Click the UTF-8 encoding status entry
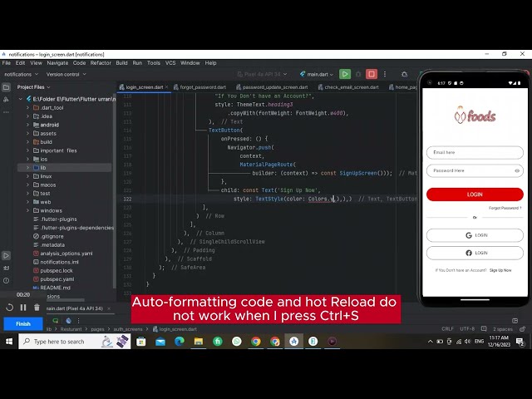 click(x=467, y=329)
